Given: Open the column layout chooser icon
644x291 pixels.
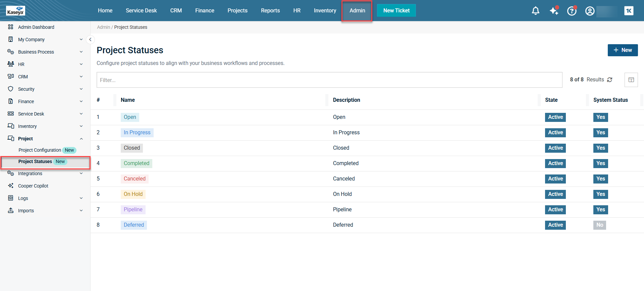Looking at the screenshot, I should [631, 80].
